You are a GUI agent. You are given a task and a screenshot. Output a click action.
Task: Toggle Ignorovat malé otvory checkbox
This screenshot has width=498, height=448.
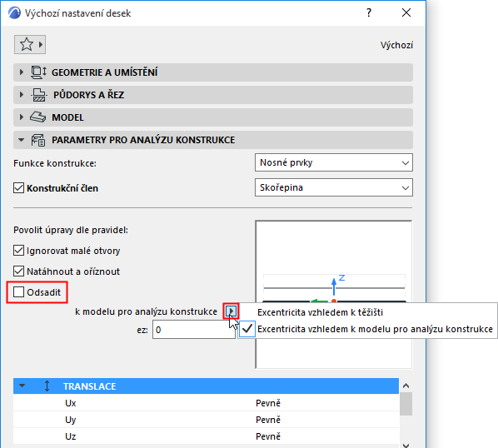[19, 251]
